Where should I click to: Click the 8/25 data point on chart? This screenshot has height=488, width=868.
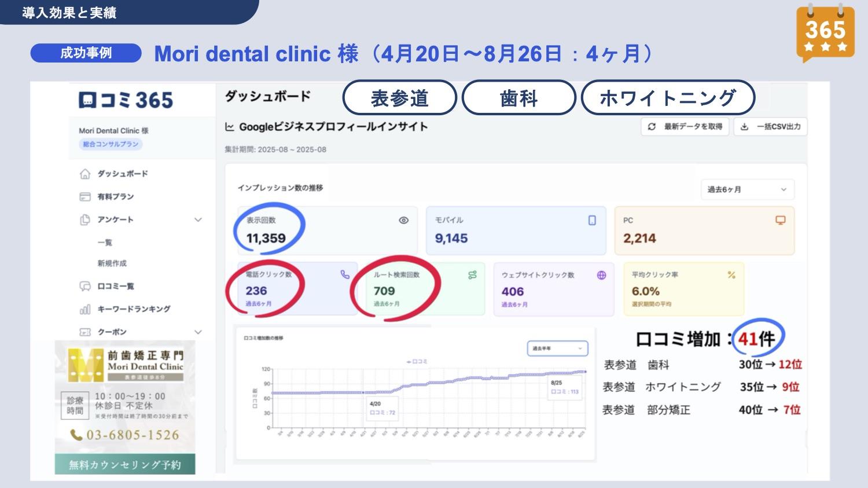point(585,372)
